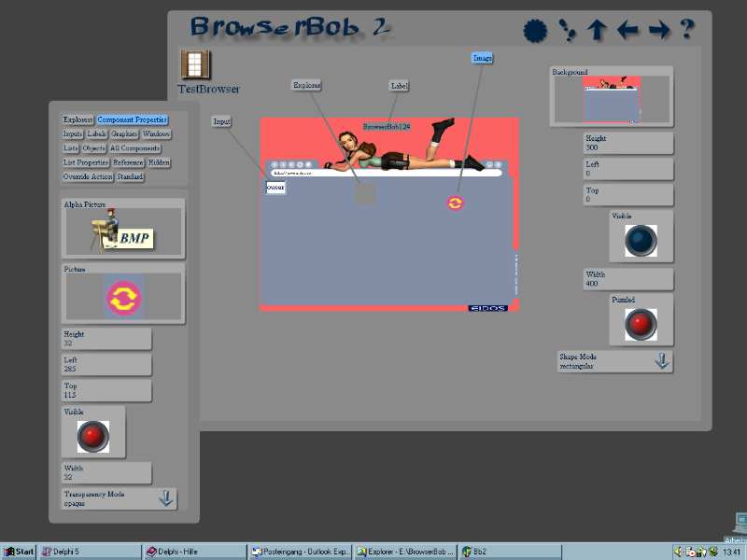The image size is (747, 560).
Task: Select the TestBrowser window icon
Action: pos(195,64)
